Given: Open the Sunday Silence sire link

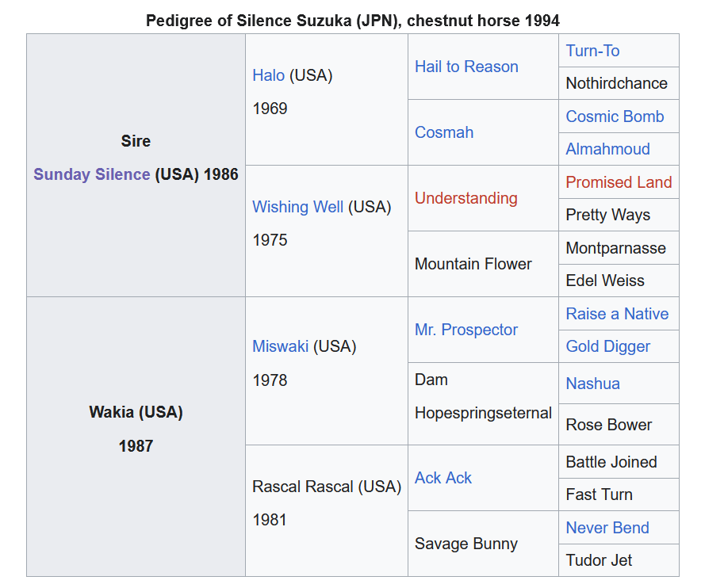Looking at the screenshot, I should pyautogui.click(x=91, y=174).
